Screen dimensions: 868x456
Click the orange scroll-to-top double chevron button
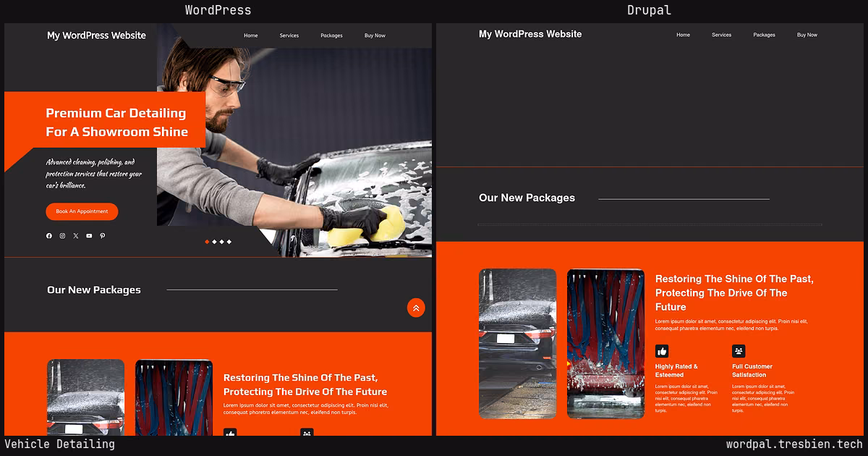click(x=416, y=308)
